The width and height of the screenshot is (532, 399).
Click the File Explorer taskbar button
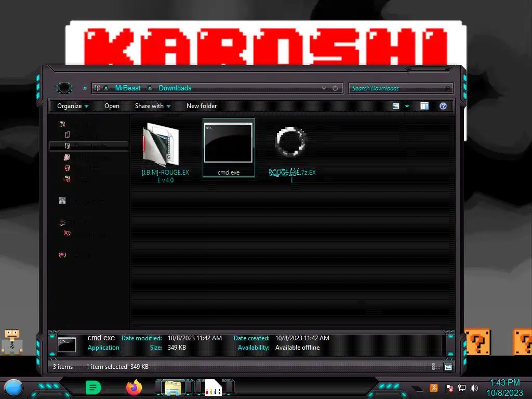(172, 388)
